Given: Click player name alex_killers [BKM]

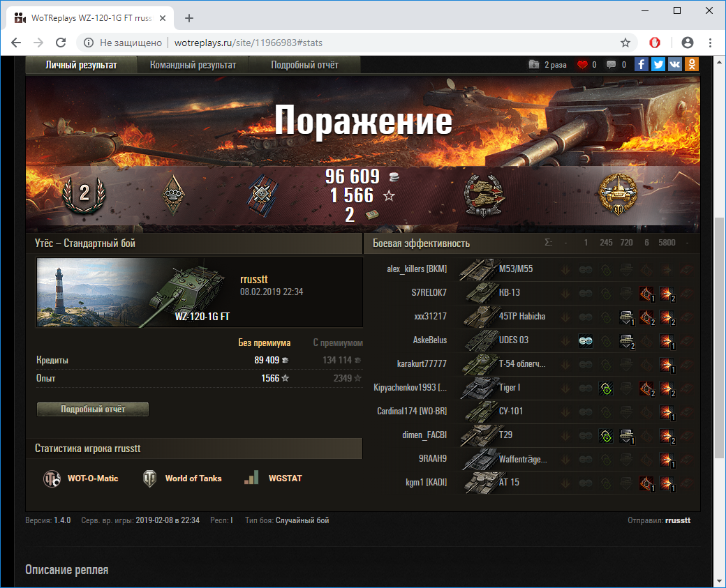Looking at the screenshot, I should [417, 269].
